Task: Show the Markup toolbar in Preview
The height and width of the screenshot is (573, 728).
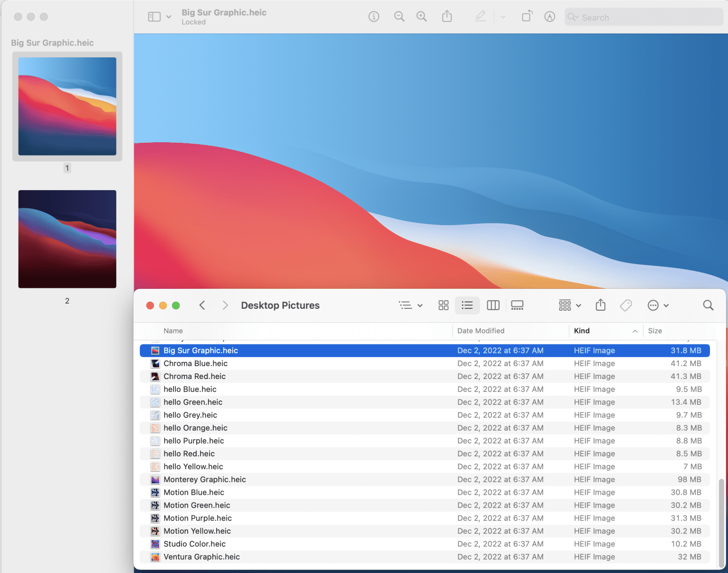Action: tap(481, 17)
